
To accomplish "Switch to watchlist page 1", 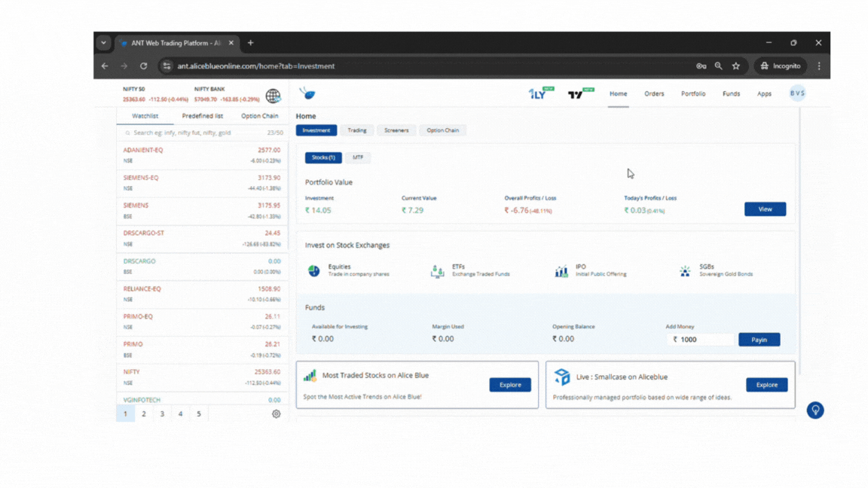I will (x=125, y=414).
